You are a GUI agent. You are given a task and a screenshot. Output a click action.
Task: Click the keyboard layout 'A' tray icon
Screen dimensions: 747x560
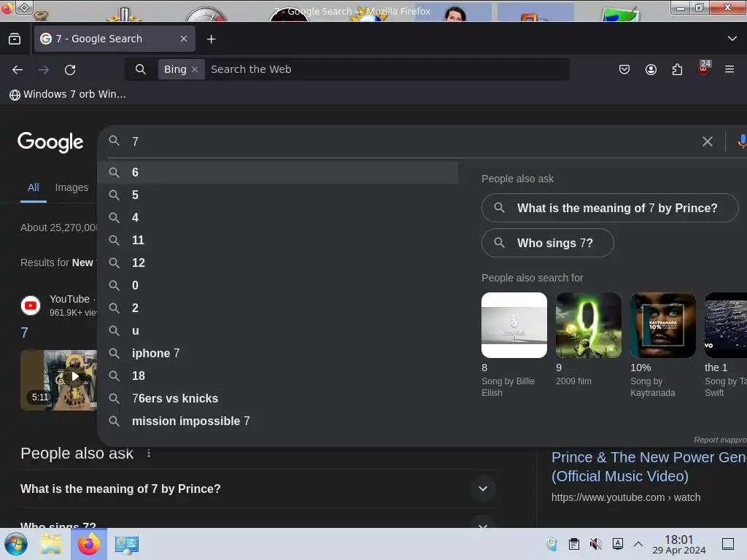click(618, 544)
